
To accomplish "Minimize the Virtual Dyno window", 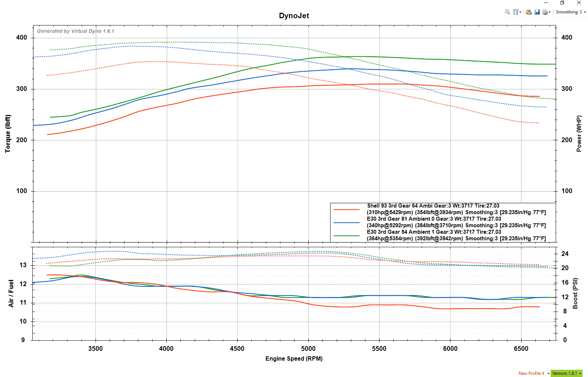I will [546, 3].
